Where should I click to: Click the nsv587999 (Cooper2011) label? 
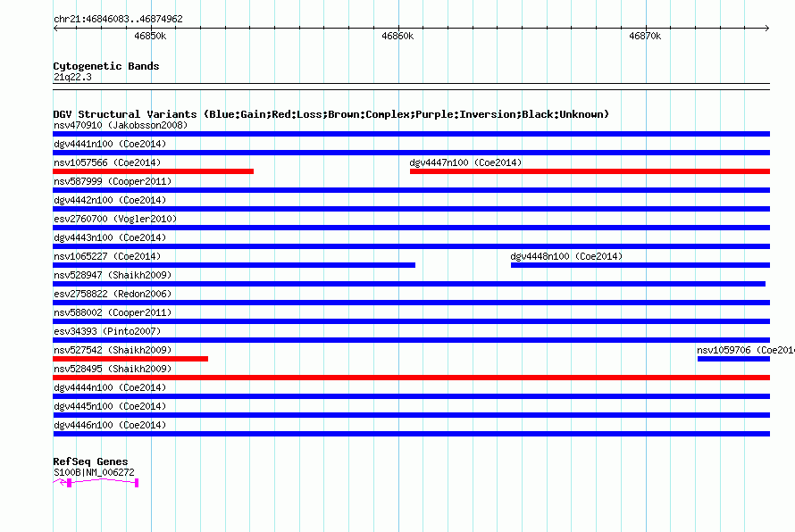tap(113, 181)
